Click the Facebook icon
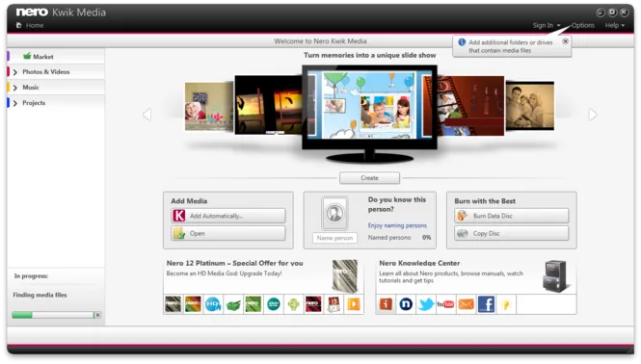 tap(486, 304)
